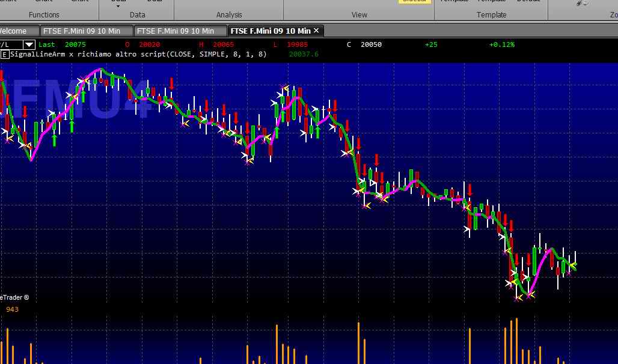The height and width of the screenshot is (364, 618).
Task: Click the close price value 20050
Action: pyautogui.click(x=372, y=44)
